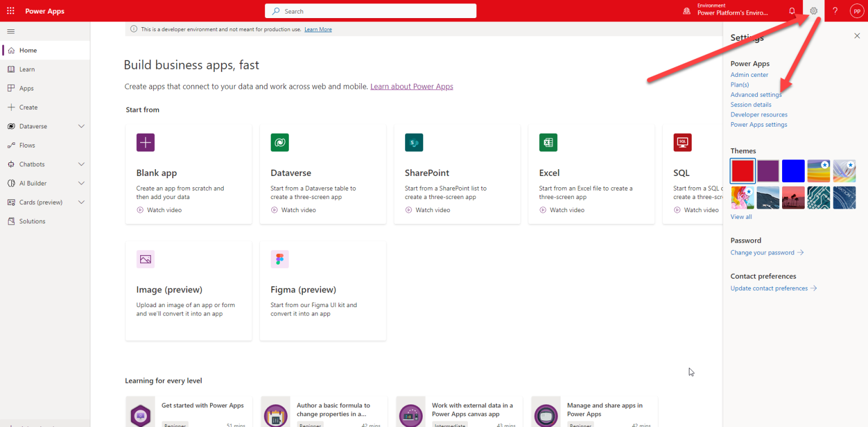The width and height of the screenshot is (868, 427).
Task: Click the Excel card icon
Action: 548,143
